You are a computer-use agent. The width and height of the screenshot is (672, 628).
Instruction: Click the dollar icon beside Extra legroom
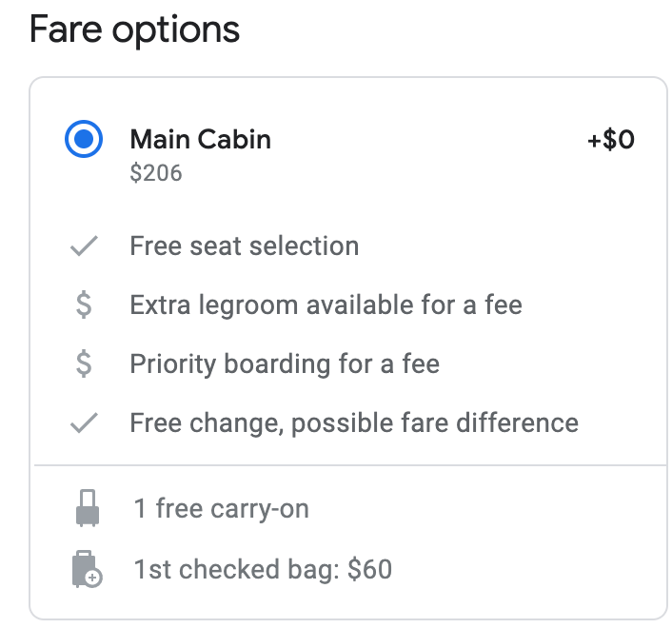[84, 304]
